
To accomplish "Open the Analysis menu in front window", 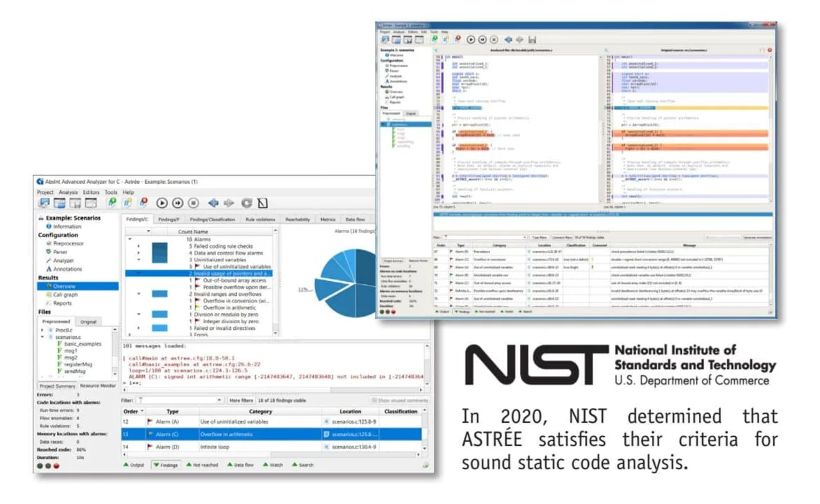I will coord(69,192).
